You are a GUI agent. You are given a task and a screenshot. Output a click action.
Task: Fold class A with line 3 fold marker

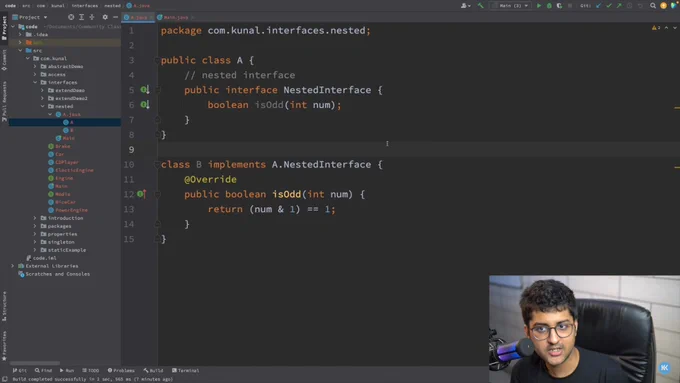[157, 60]
